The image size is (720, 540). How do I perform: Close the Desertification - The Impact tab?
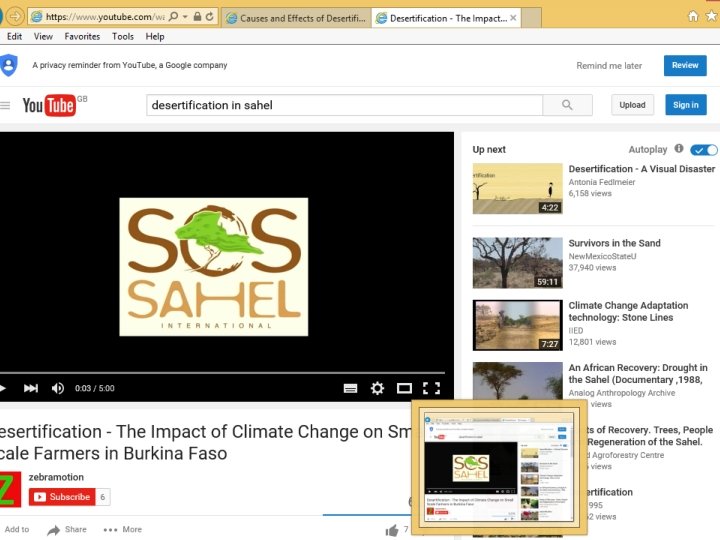coord(513,18)
